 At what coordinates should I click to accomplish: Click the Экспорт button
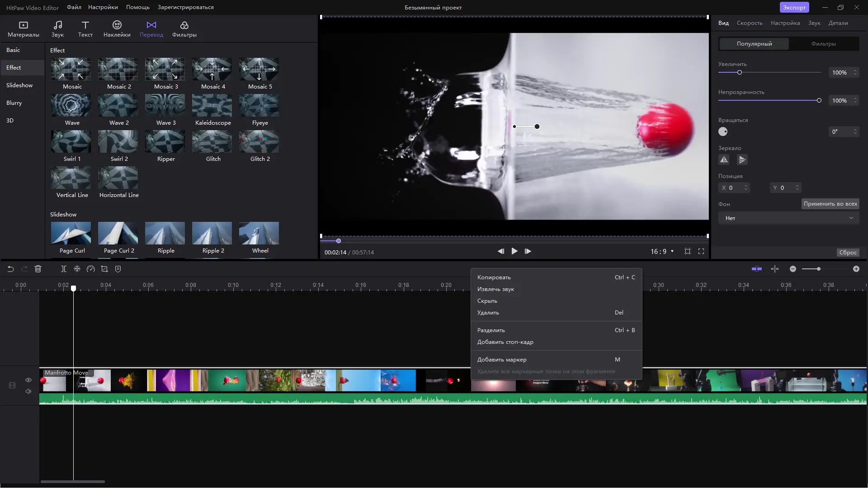794,7
